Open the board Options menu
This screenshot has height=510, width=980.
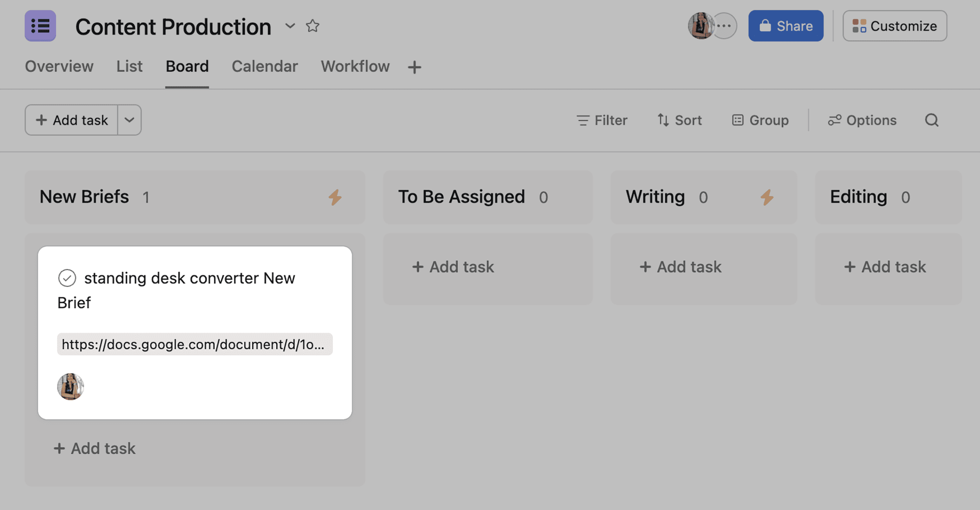[x=862, y=120]
